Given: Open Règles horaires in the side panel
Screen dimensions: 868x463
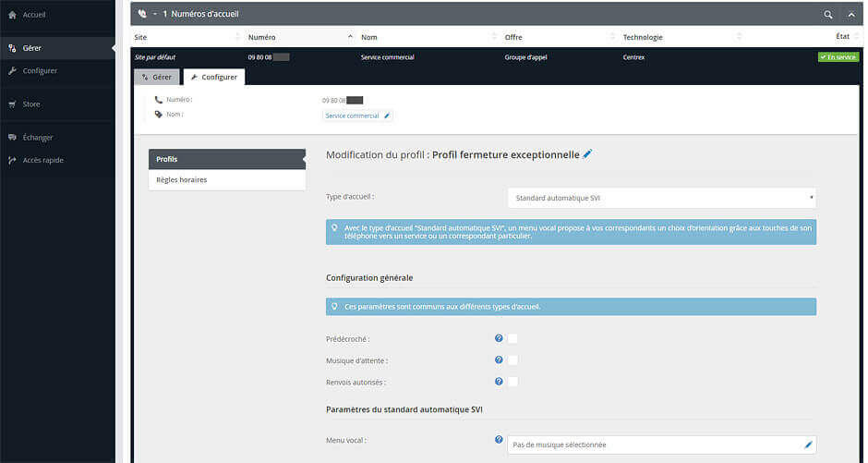Looking at the screenshot, I should point(227,180).
